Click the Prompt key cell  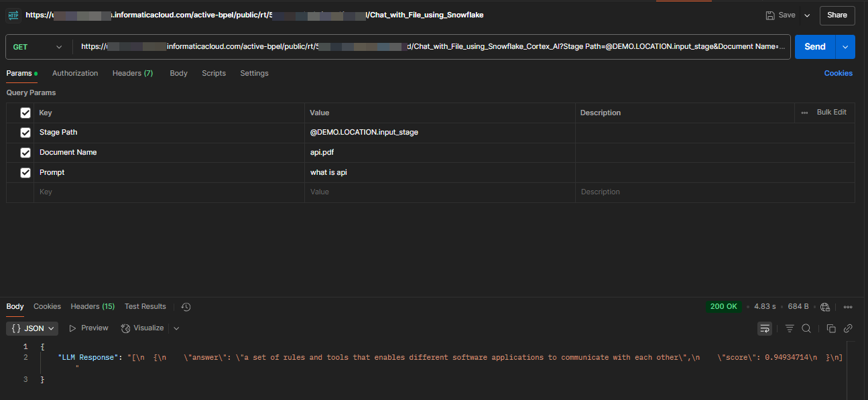(170, 173)
